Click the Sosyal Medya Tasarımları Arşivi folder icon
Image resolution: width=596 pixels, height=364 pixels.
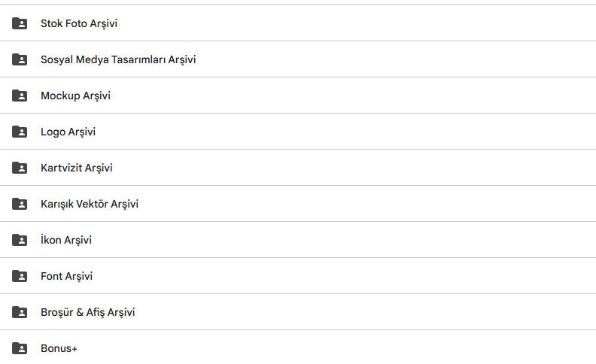(x=20, y=59)
